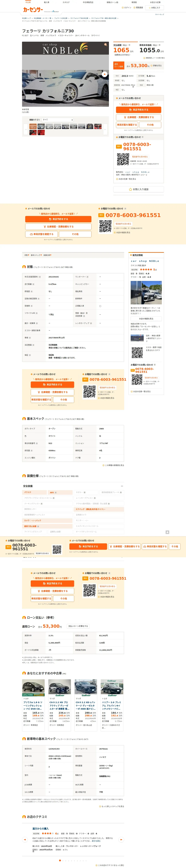Viewport: 186px width, 868px height.
Task: Click 価格見直しメールを受け取る link
Action: pos(154,58)
